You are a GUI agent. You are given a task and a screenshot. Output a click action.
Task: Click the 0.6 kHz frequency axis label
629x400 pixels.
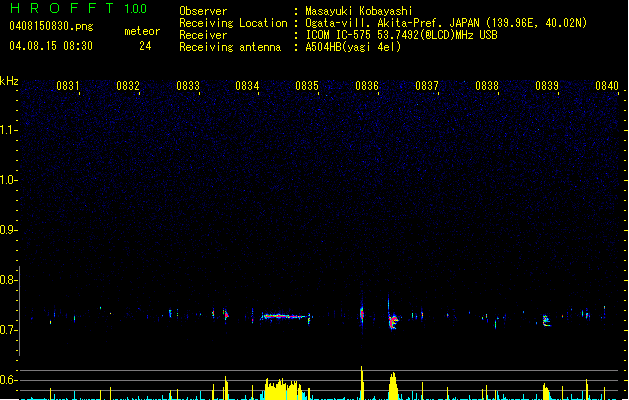[x=9, y=380]
